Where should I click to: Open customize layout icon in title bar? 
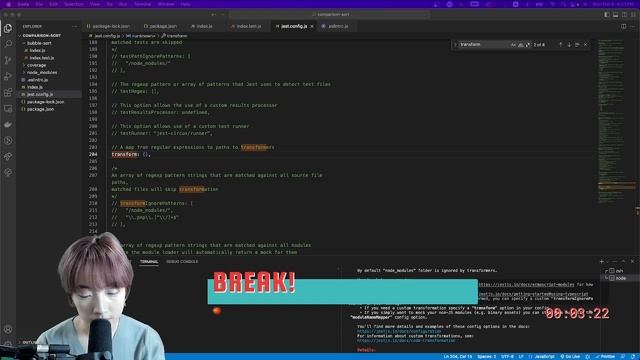(x=633, y=15)
